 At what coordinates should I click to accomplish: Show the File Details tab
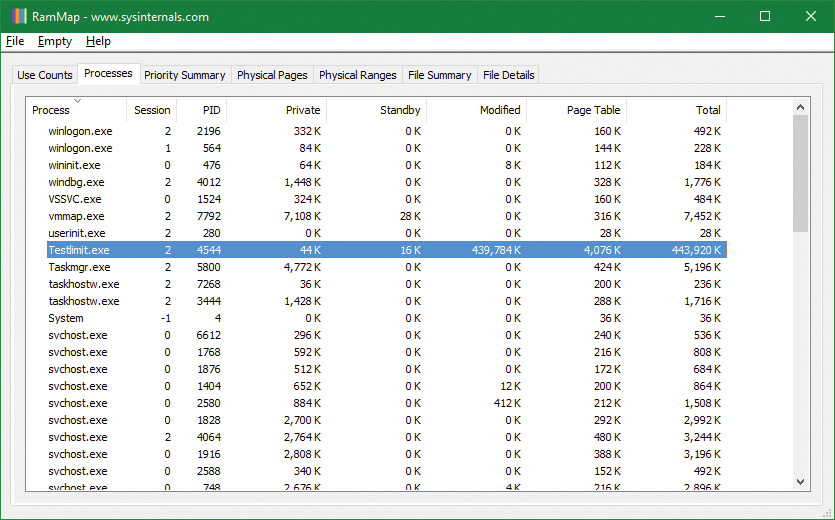click(x=508, y=75)
